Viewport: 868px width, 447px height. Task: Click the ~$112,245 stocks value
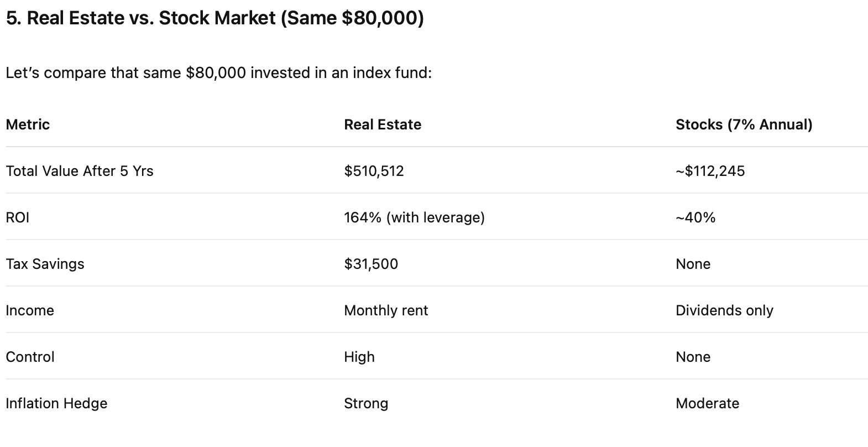coord(710,171)
